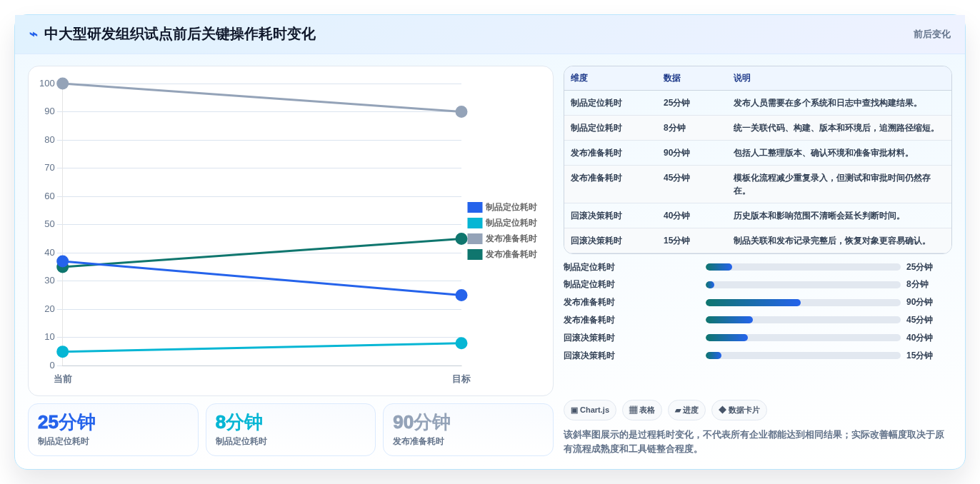Click the 维度 column header
Viewport: 980px width, 484px height.
click(579, 79)
